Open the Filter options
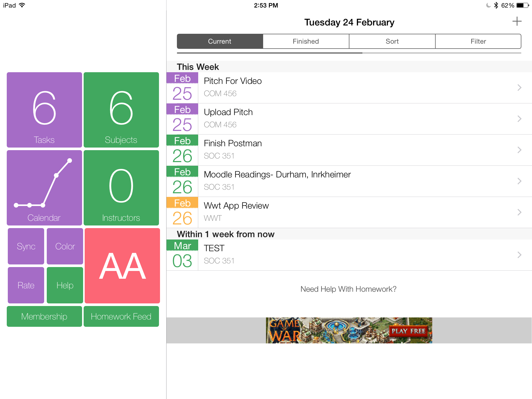The width and height of the screenshot is (532, 399). point(478,41)
